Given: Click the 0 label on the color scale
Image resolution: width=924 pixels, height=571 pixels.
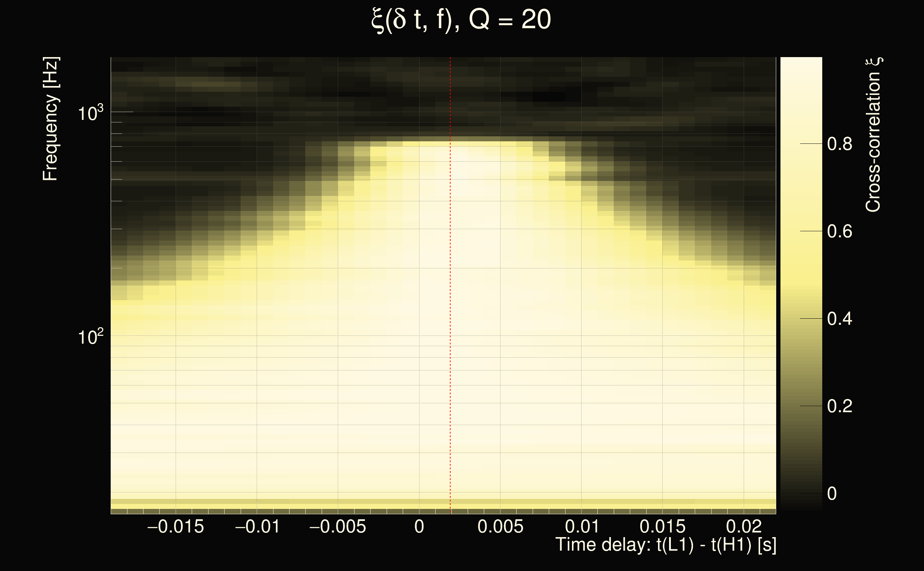Looking at the screenshot, I should click(x=832, y=494).
